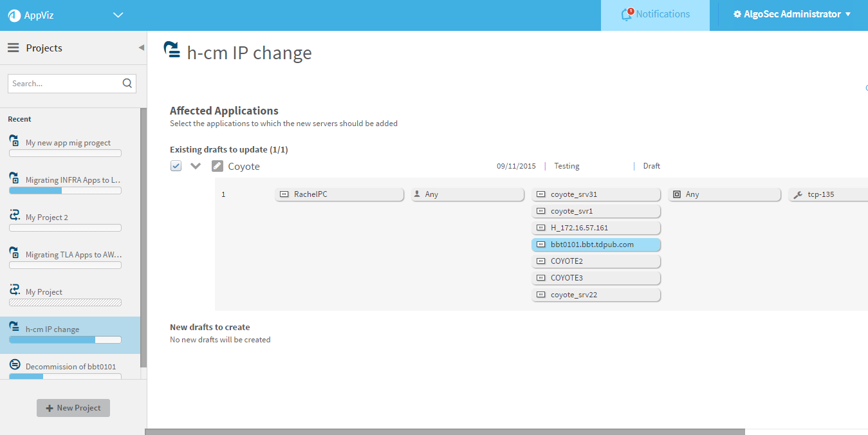This screenshot has width=868, height=435.
Task: Click the RachelPC source chip
Action: click(339, 194)
